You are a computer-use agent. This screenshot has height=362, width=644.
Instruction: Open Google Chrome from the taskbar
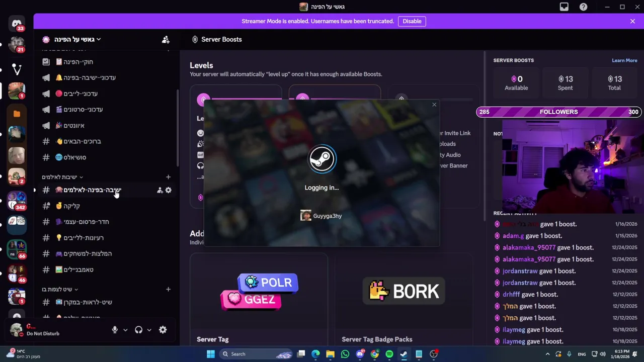tap(375, 354)
